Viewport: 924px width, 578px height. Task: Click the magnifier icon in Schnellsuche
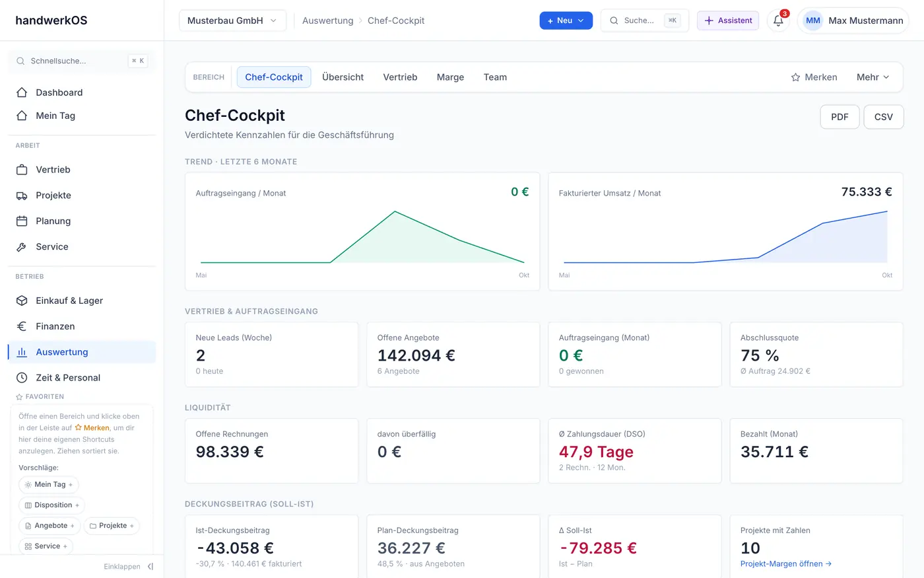[20, 61]
